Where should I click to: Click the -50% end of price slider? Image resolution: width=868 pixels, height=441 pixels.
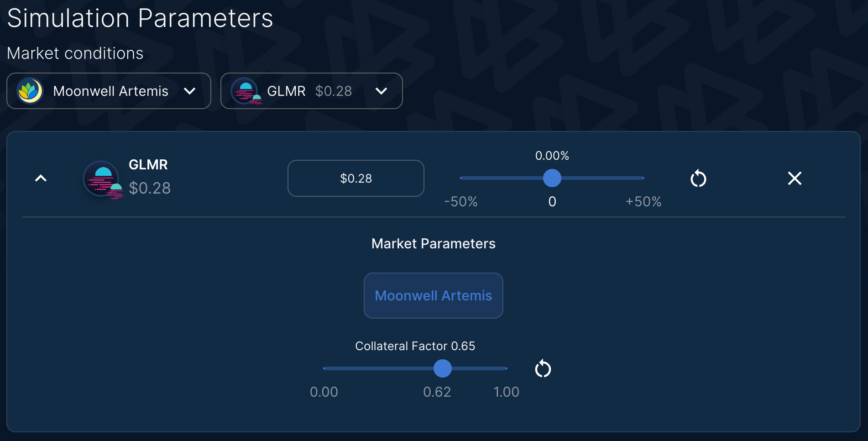(x=461, y=178)
